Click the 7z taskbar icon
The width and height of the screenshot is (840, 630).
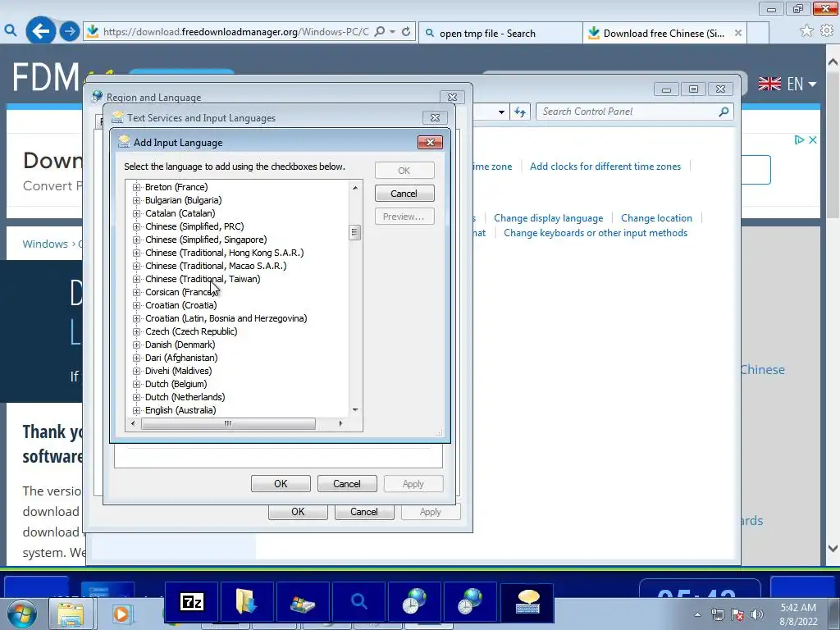[192, 603]
